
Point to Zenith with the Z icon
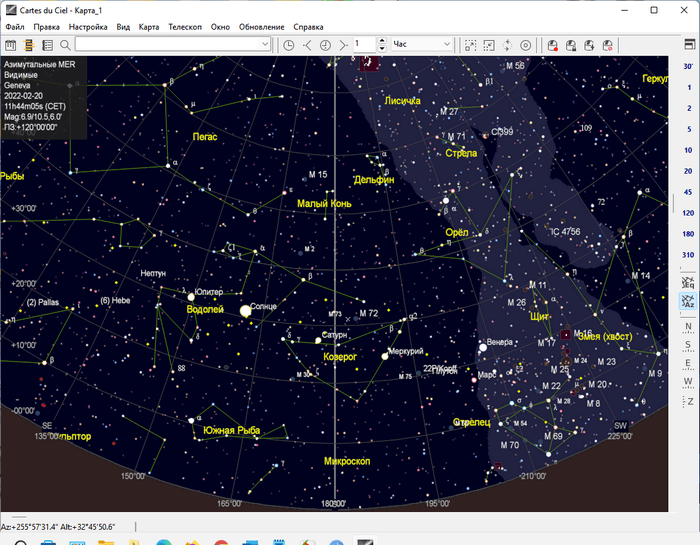[688, 401]
